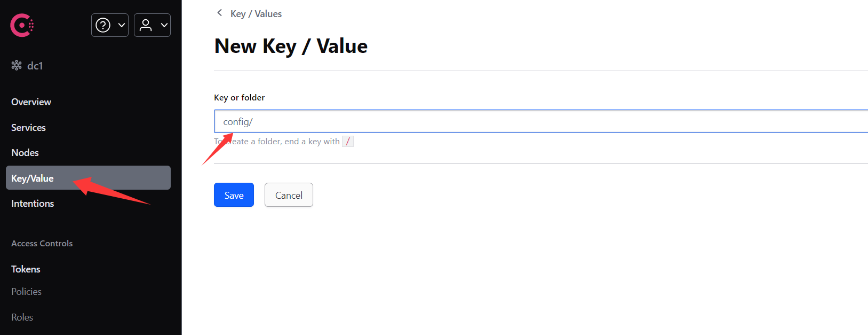Image resolution: width=868 pixels, height=335 pixels.
Task: Click the Consul logo icon
Action: (22, 25)
